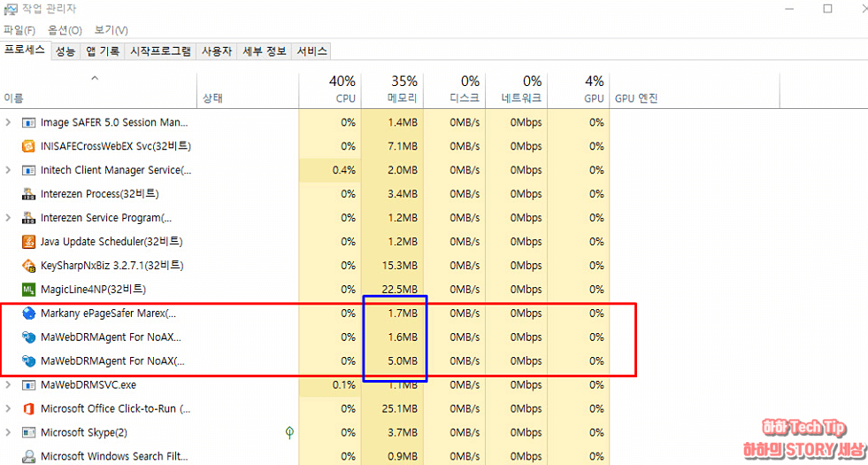Sort by the 네트워크 column header

(x=517, y=90)
